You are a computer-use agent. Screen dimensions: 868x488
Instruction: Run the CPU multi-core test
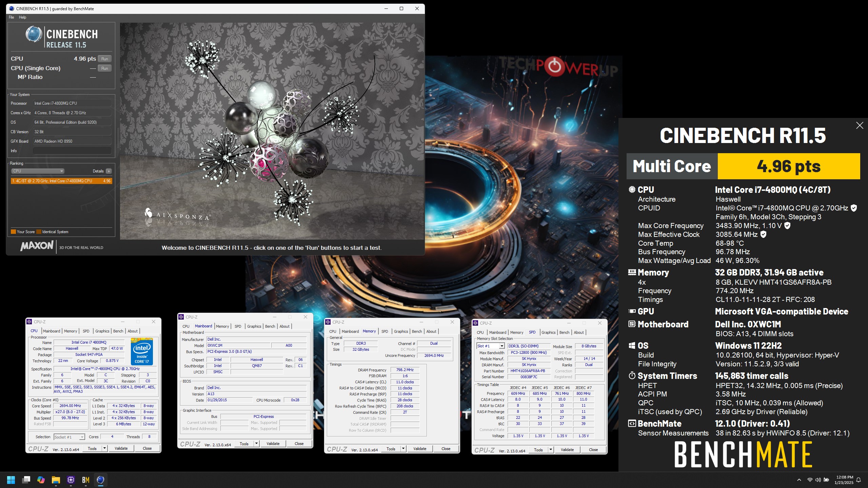click(x=105, y=59)
